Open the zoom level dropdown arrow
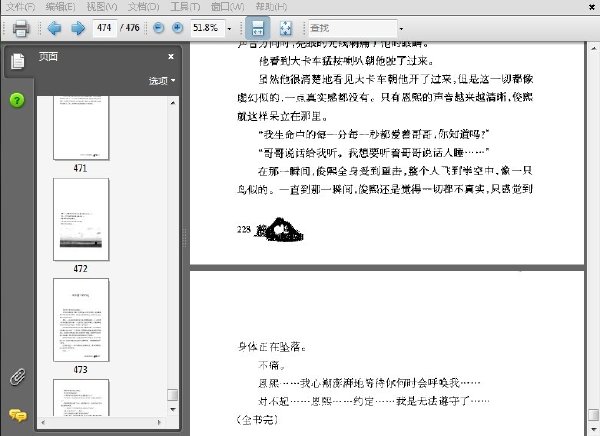Viewport: 600px width, 436px height. click(230, 29)
